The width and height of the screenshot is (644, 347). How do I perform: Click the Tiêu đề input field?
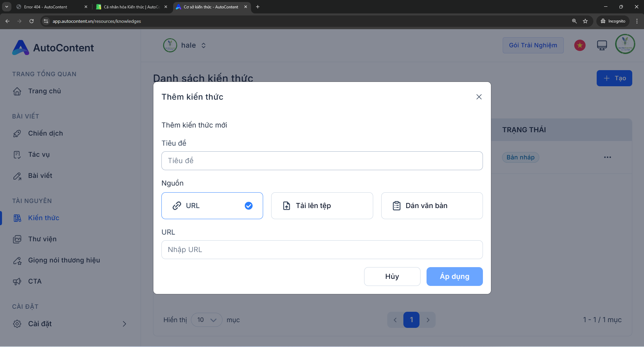tap(322, 161)
